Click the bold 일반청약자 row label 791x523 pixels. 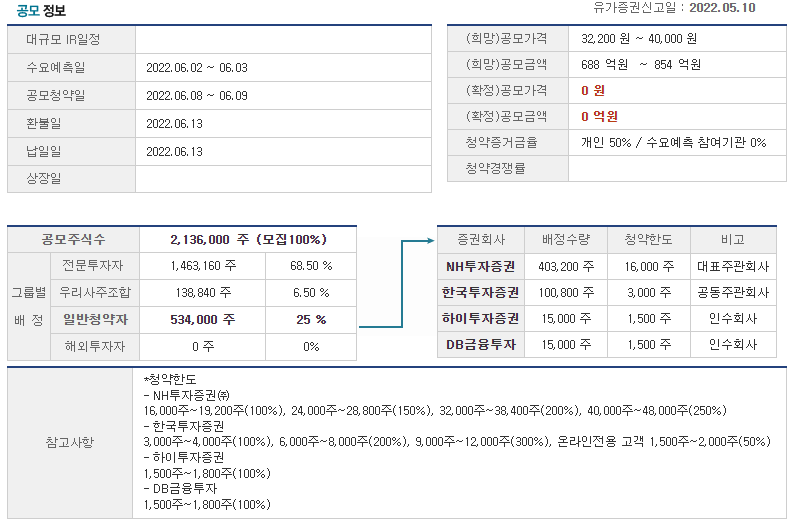[95, 319]
